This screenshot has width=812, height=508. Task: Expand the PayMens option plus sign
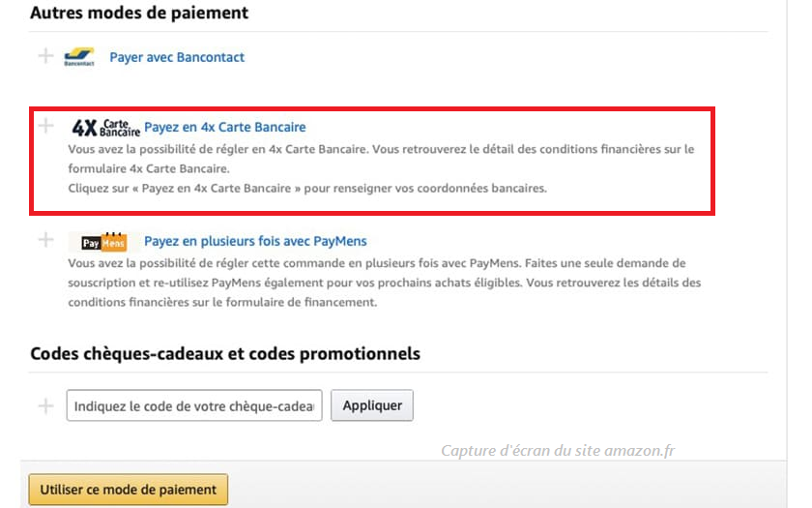click(x=45, y=240)
